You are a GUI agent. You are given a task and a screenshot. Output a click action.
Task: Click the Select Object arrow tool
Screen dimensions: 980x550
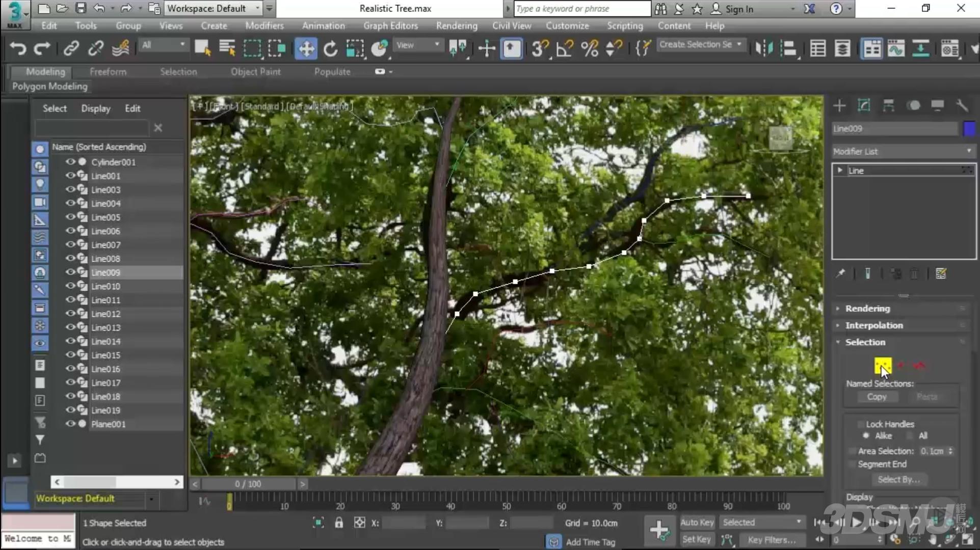coord(202,48)
